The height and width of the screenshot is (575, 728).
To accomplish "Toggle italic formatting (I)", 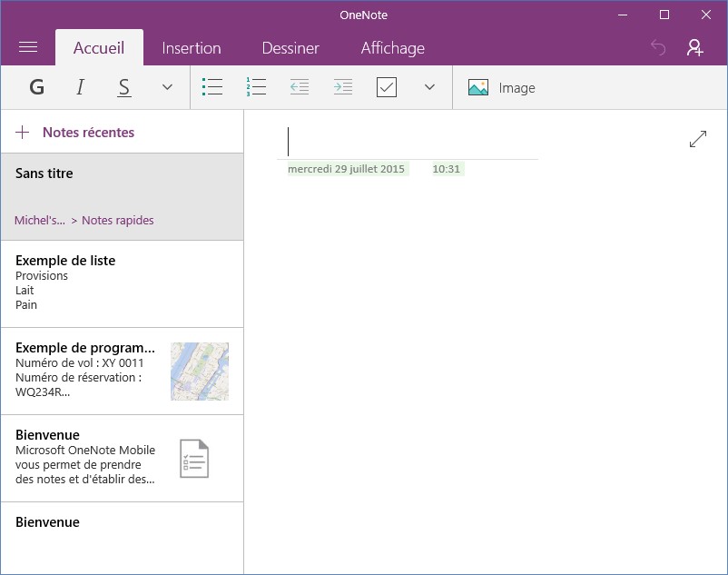I will coord(80,87).
